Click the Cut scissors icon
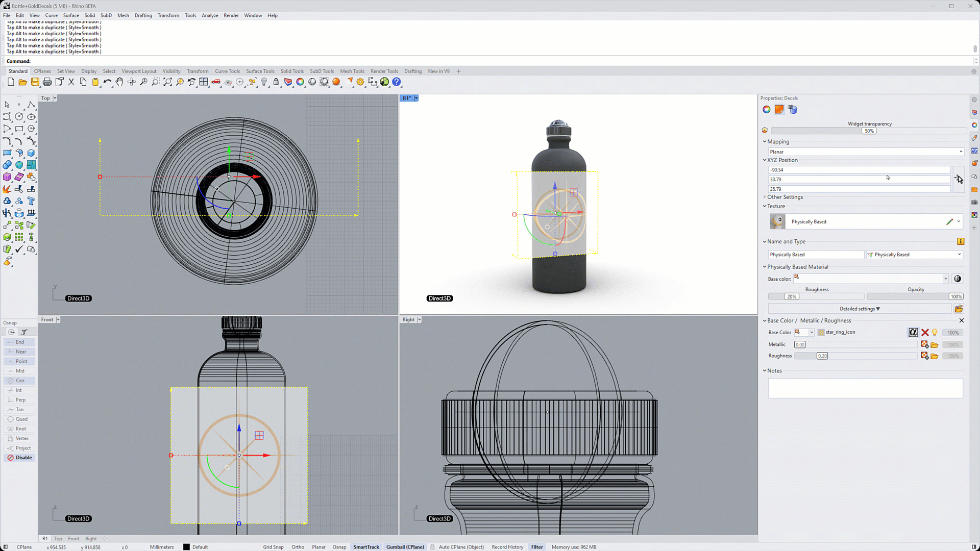 [71, 82]
